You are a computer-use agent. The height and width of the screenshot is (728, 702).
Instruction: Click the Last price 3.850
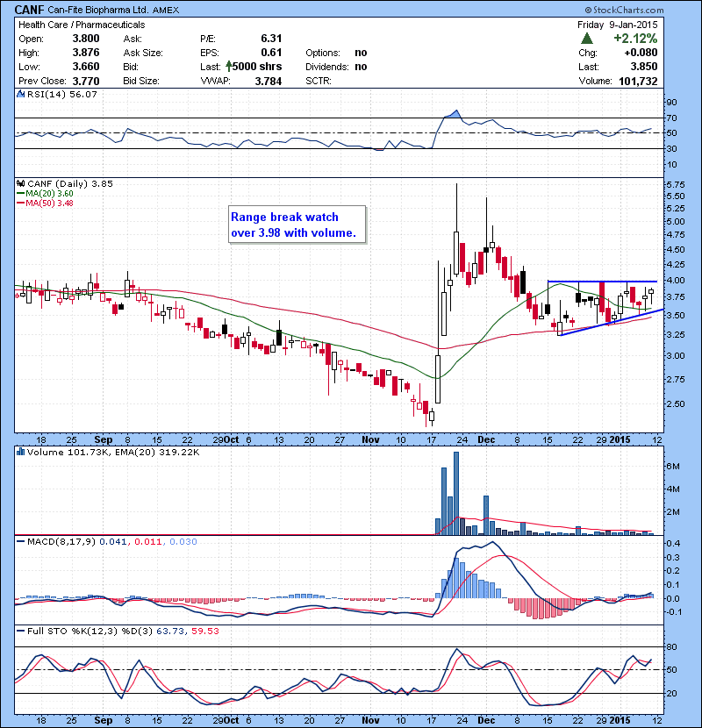(644, 67)
